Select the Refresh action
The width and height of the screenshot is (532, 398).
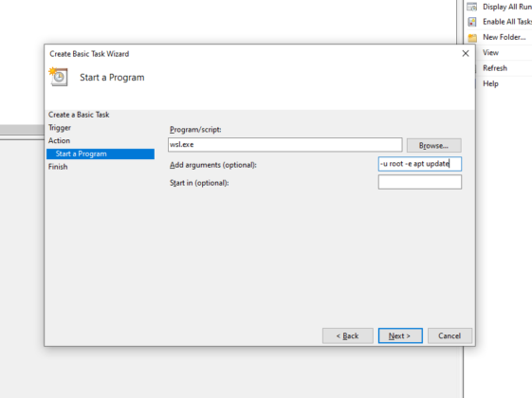tap(495, 68)
